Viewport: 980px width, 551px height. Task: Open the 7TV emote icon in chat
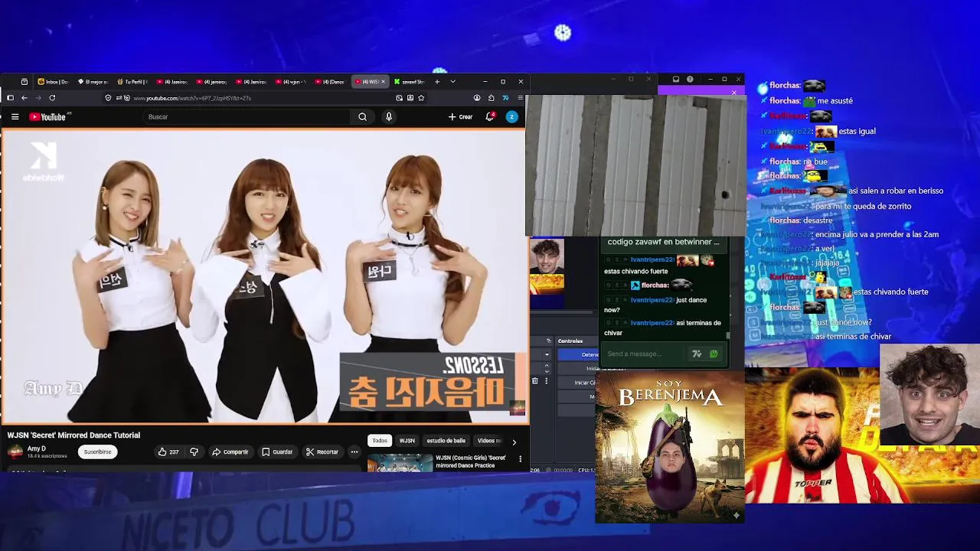click(x=697, y=354)
